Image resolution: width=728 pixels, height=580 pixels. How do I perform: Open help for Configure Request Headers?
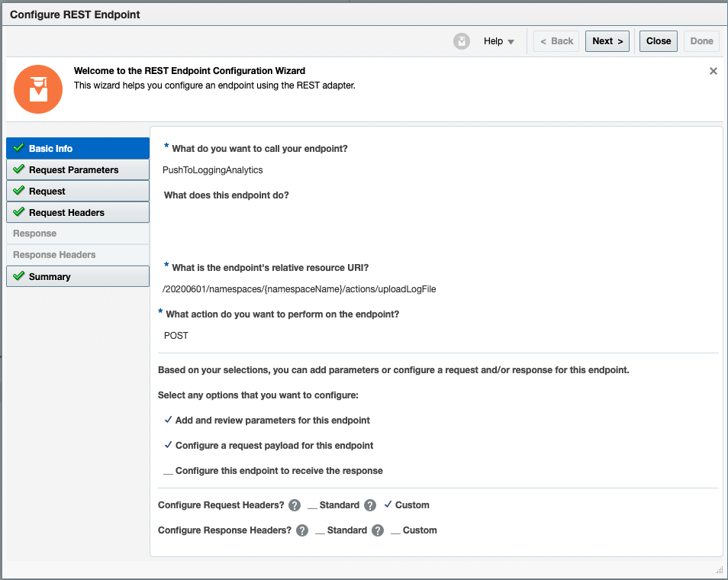295,505
